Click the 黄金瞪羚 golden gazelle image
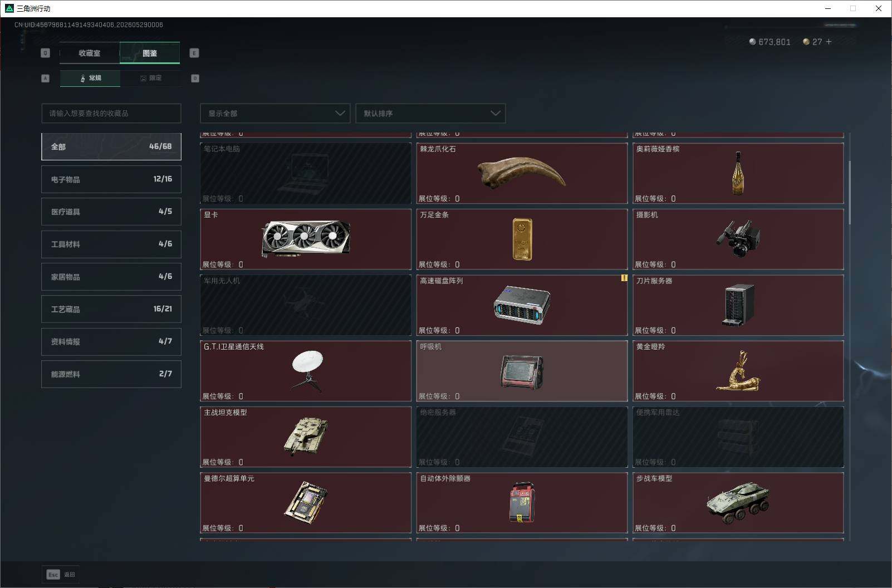Screen dimensions: 892x588 (x=738, y=370)
